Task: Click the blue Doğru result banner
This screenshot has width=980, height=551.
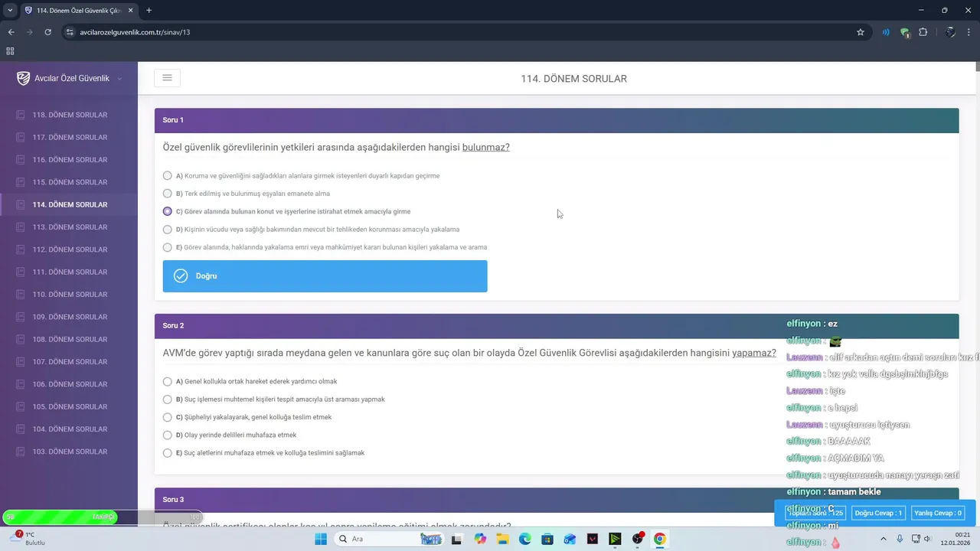Action: [325, 276]
